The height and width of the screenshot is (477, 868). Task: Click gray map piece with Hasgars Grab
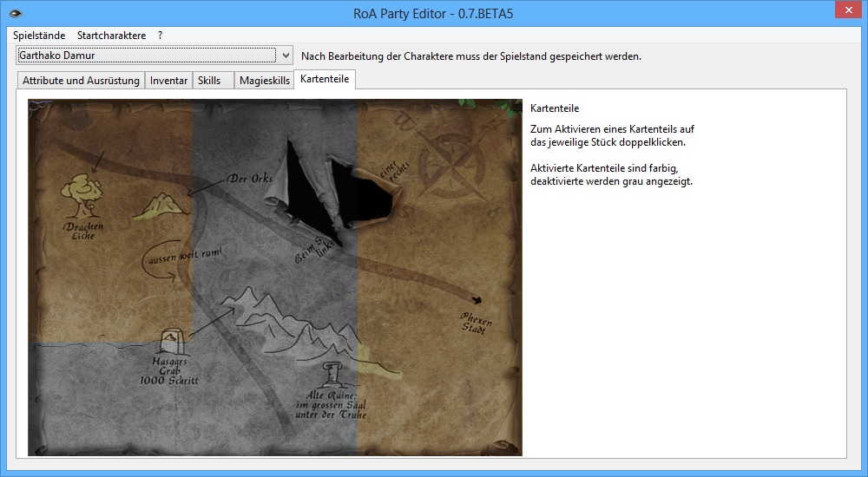coord(111,398)
